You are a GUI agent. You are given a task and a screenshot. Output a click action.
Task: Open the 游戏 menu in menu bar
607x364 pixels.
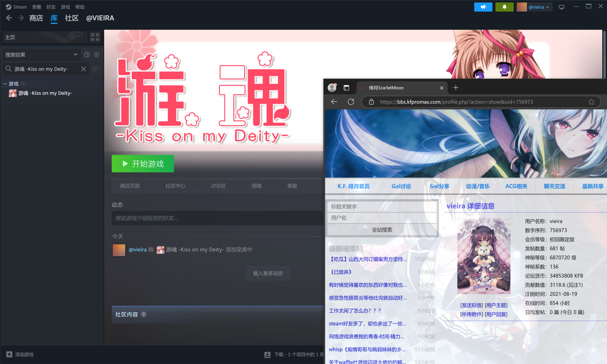pos(65,7)
